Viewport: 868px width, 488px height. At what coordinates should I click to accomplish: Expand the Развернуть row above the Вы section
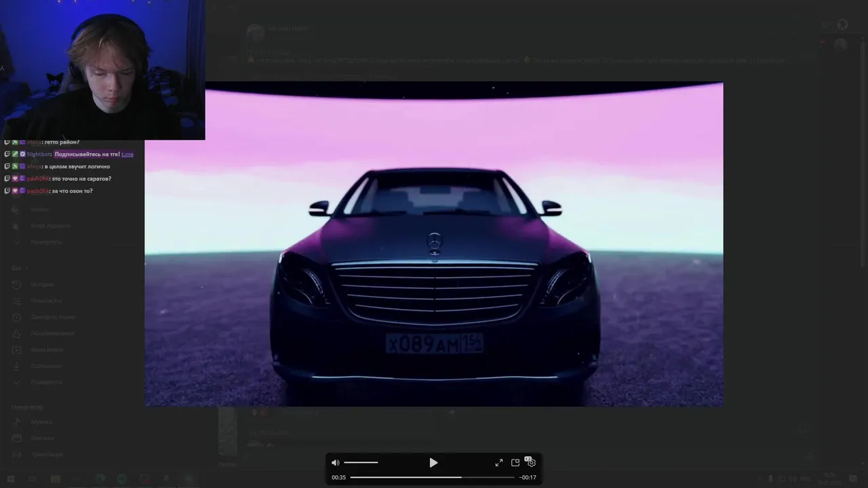[x=46, y=242]
